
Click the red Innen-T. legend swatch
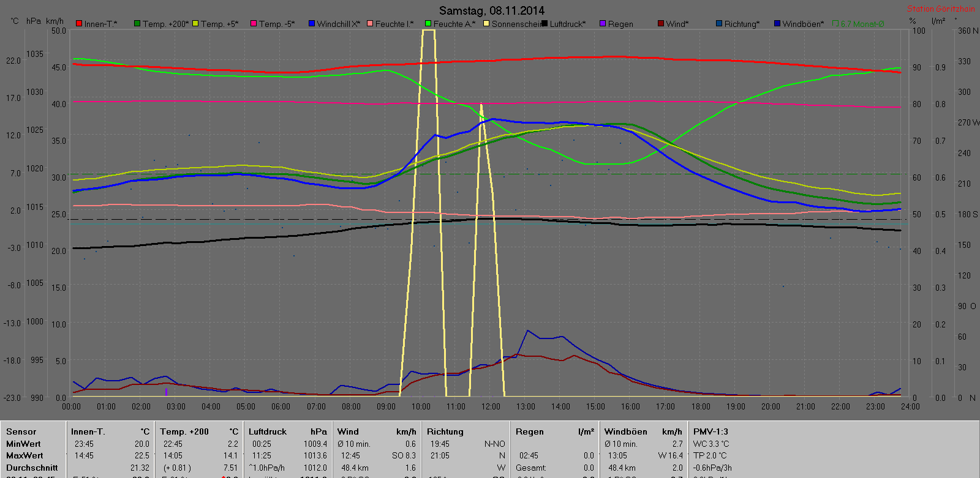[x=79, y=24]
